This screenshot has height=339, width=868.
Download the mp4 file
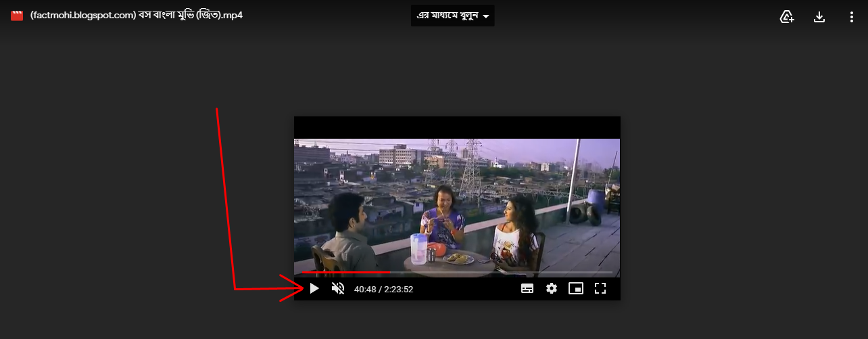[819, 17]
